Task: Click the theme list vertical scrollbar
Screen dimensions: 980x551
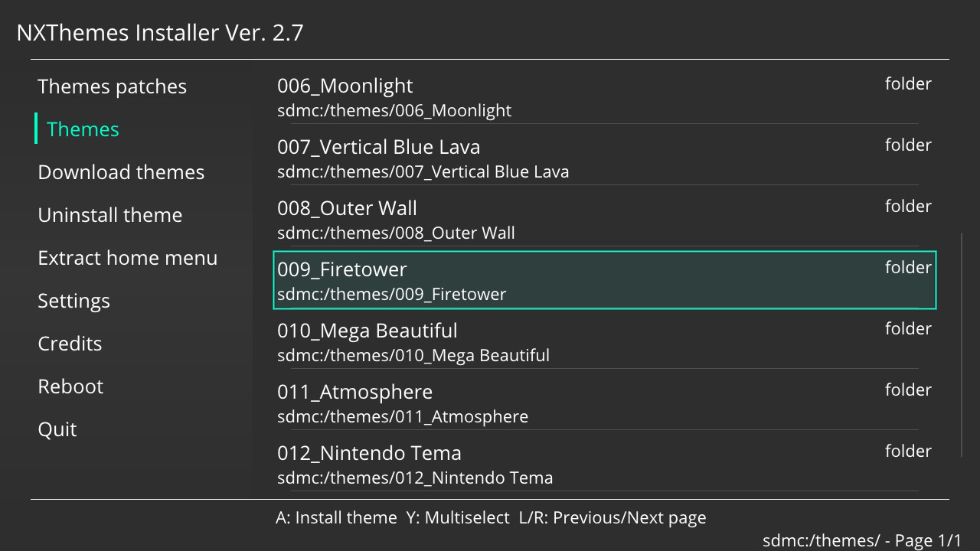Action: 962,345
